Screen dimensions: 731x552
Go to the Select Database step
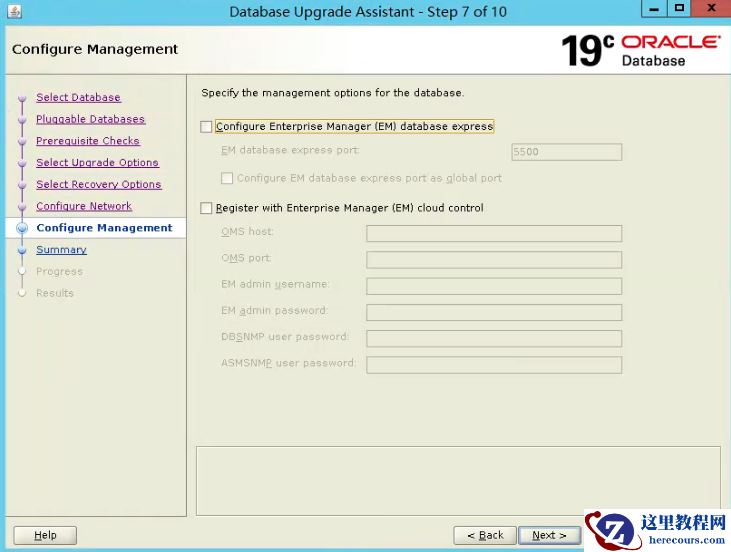[78, 97]
